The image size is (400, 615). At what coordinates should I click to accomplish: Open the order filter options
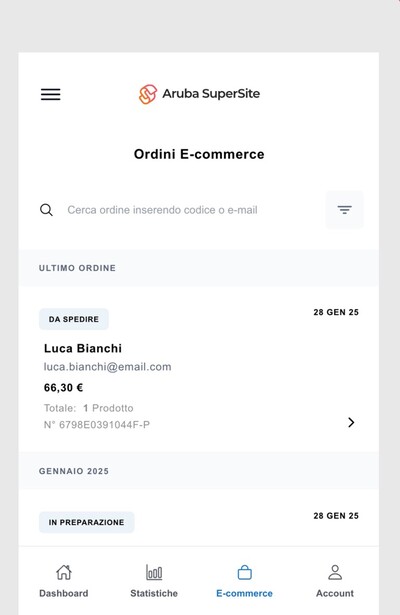pos(344,210)
